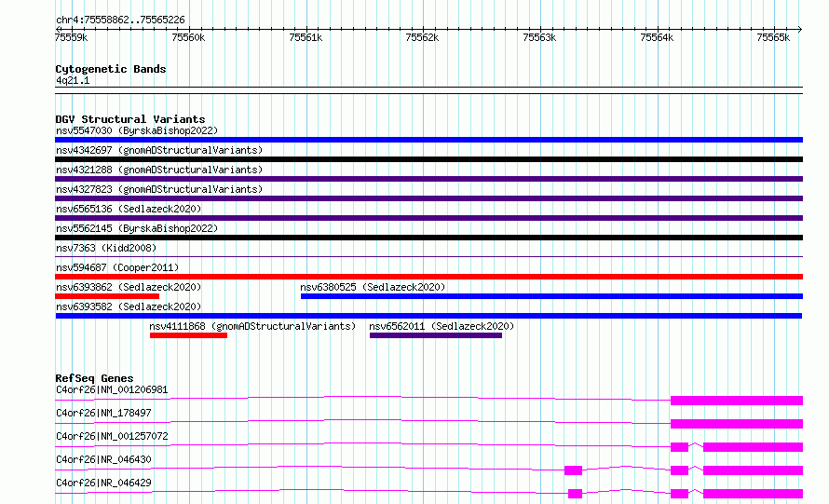The height and width of the screenshot is (504, 829).
Task: Click the nsv6562011 Sedlazeck2020 label
Action: [x=442, y=326]
